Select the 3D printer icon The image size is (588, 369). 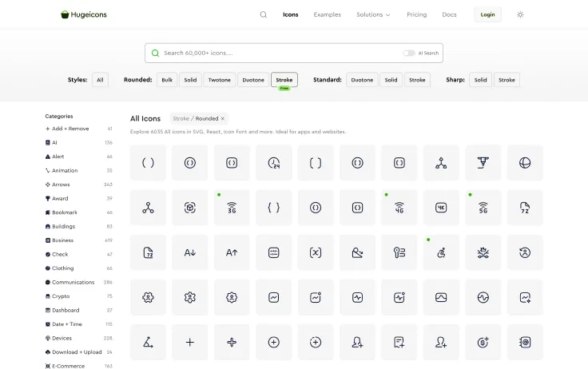pos(483,163)
